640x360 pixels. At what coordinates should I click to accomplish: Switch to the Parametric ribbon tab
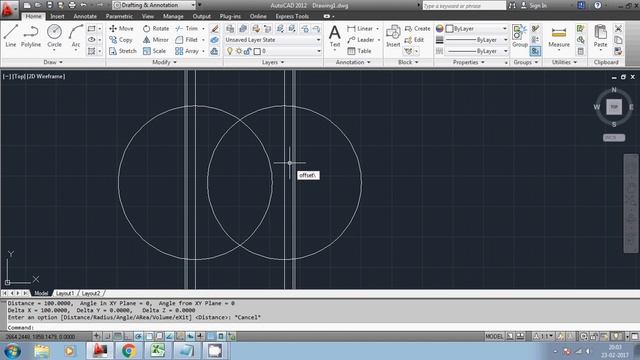119,16
